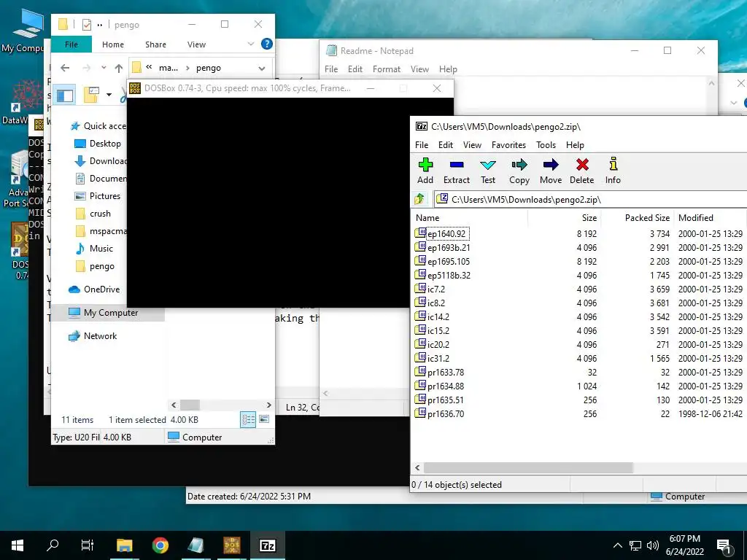Image resolution: width=747 pixels, height=560 pixels.
Task: Open Chrome from the taskbar
Action: pyautogui.click(x=160, y=545)
